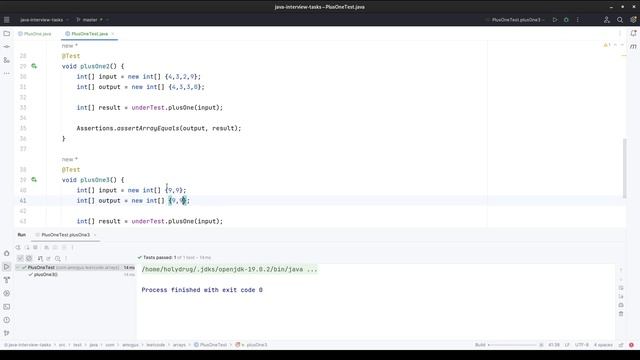This screenshot has height=360, width=640.
Task: Run PlusOneTest.plusOne3 from top toolbar
Action: click(555, 20)
